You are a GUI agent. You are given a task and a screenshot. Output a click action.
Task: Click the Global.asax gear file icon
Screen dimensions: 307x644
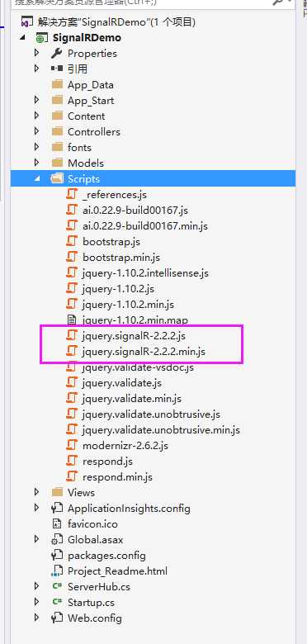pos(57,540)
